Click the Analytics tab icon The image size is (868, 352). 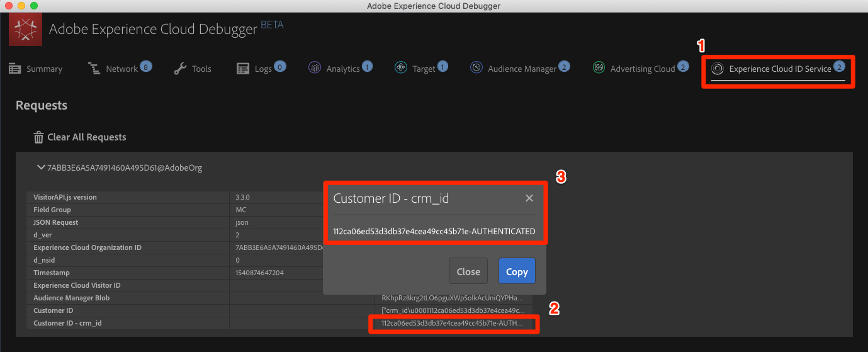point(315,68)
